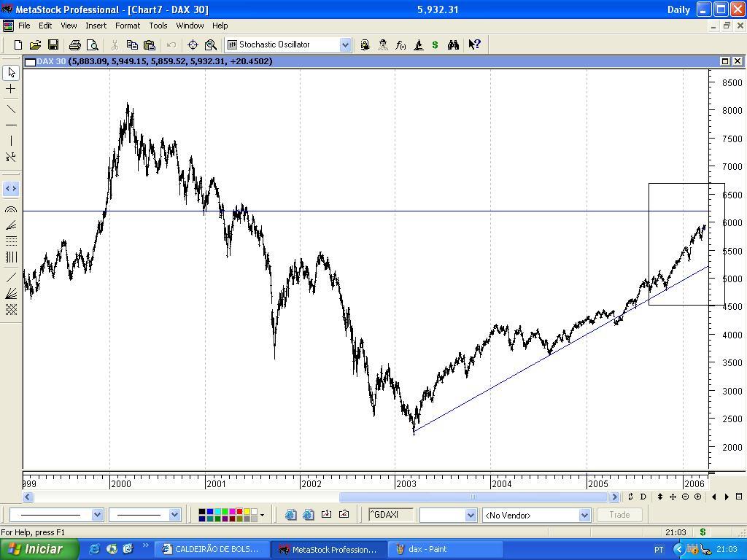Click the D periodicity button
Image resolution: width=747 pixels, height=560 pixels.
(643, 497)
